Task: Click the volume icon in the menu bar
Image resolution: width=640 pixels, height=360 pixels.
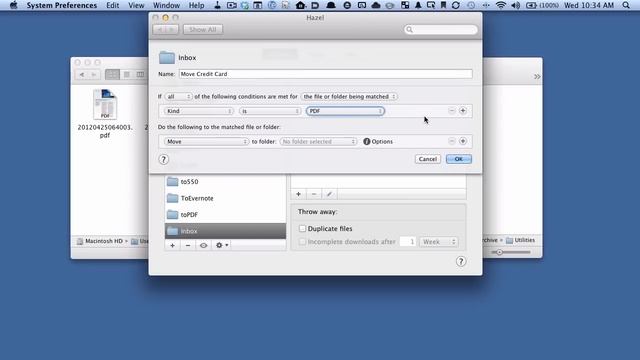Action: 516,5
